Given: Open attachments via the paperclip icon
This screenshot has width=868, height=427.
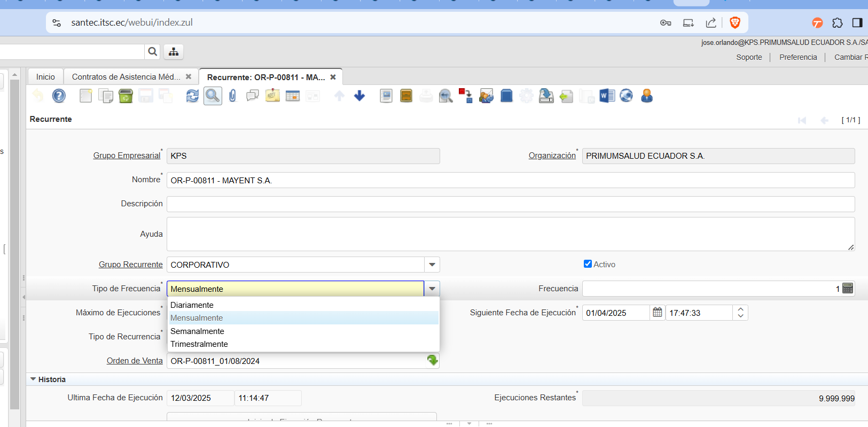Looking at the screenshot, I should [232, 96].
